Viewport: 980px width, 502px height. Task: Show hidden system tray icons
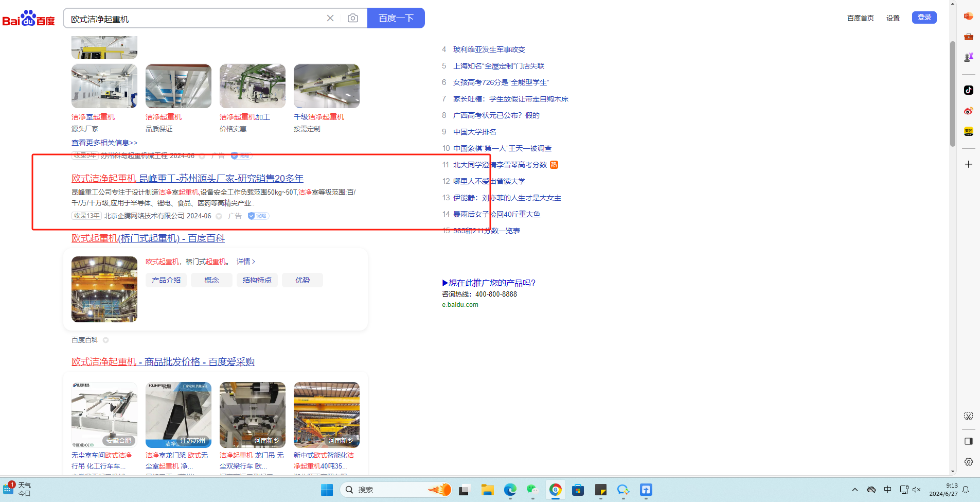pyautogui.click(x=855, y=490)
